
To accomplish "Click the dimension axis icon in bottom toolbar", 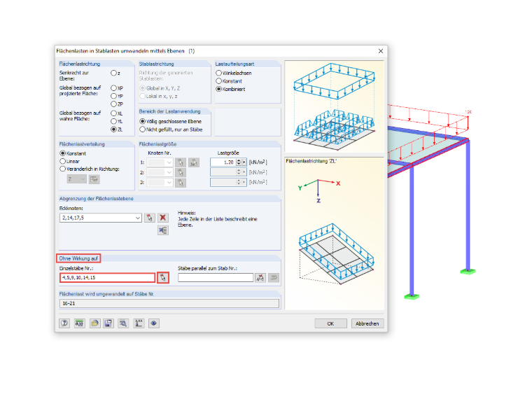I will [x=139, y=323].
